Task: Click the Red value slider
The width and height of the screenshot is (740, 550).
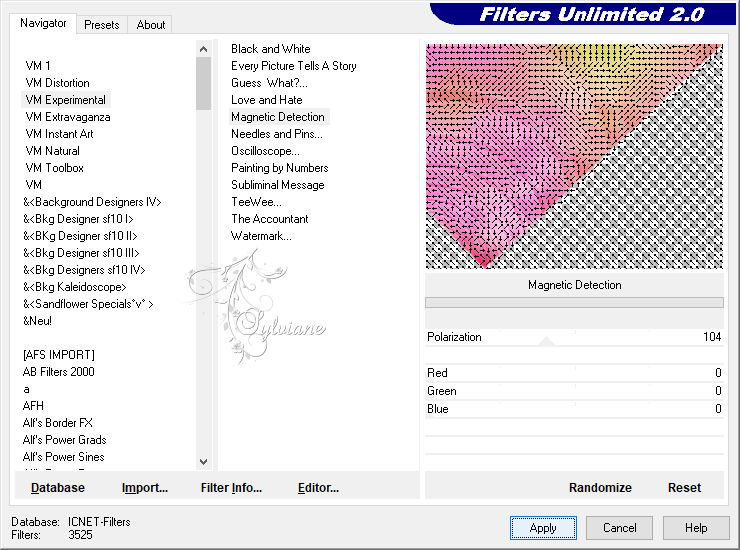Action: tap(574, 372)
